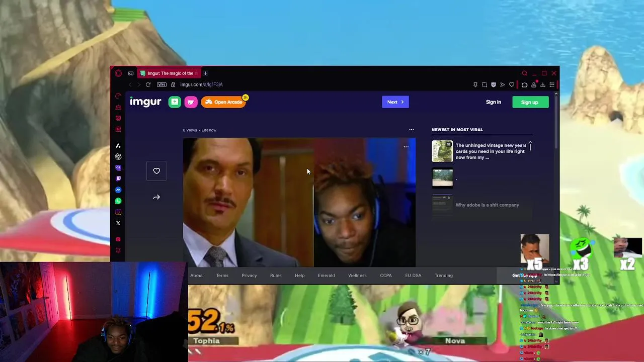The image size is (644, 362).
Task: Open the Privacy footer link
Action: point(249,276)
